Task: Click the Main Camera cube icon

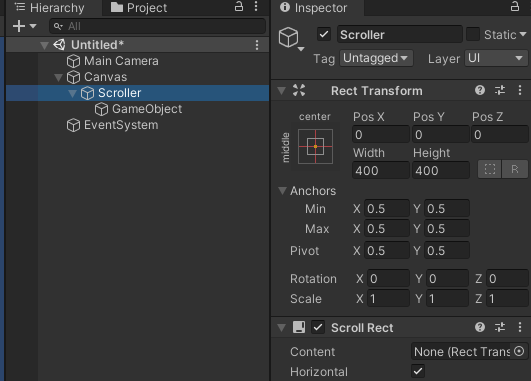Action: (73, 61)
